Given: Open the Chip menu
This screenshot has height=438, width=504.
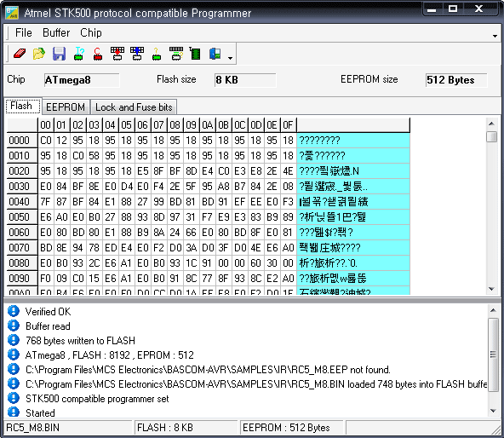Looking at the screenshot, I should click(x=91, y=33).
